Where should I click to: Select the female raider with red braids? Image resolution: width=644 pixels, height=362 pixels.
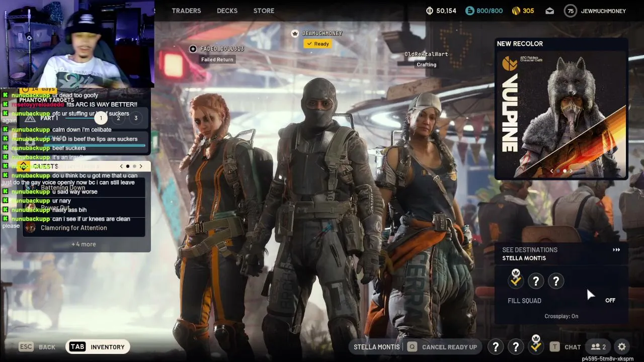(x=214, y=216)
